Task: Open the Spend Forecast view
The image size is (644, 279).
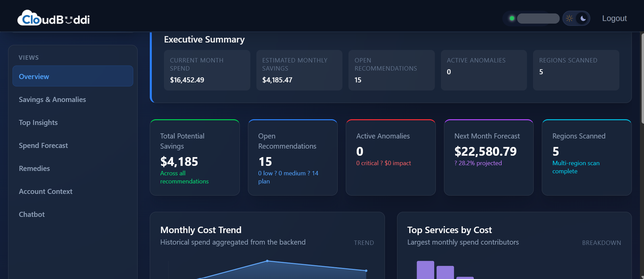Action: 73,145
